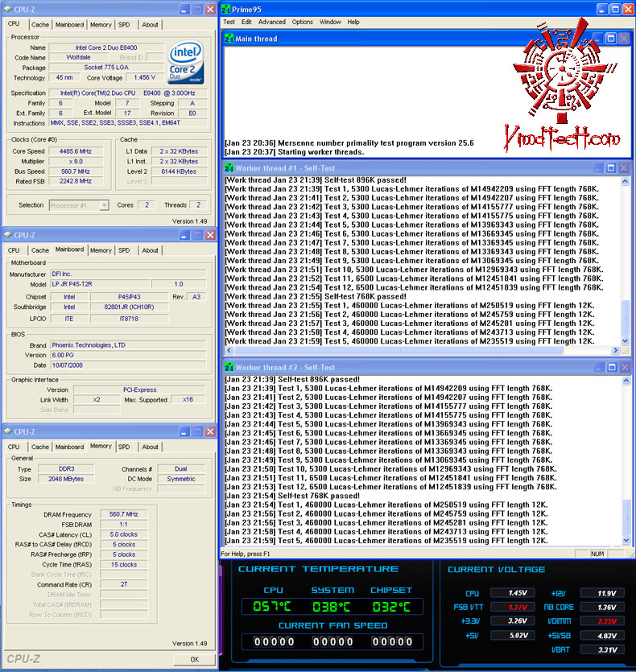Switch to SPD tab in top CPU-Z

point(124,25)
